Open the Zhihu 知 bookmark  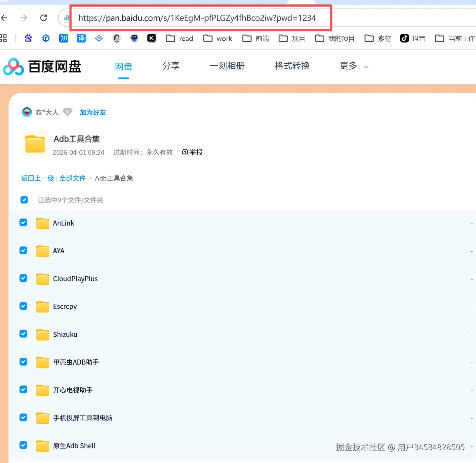pyautogui.click(x=63, y=38)
